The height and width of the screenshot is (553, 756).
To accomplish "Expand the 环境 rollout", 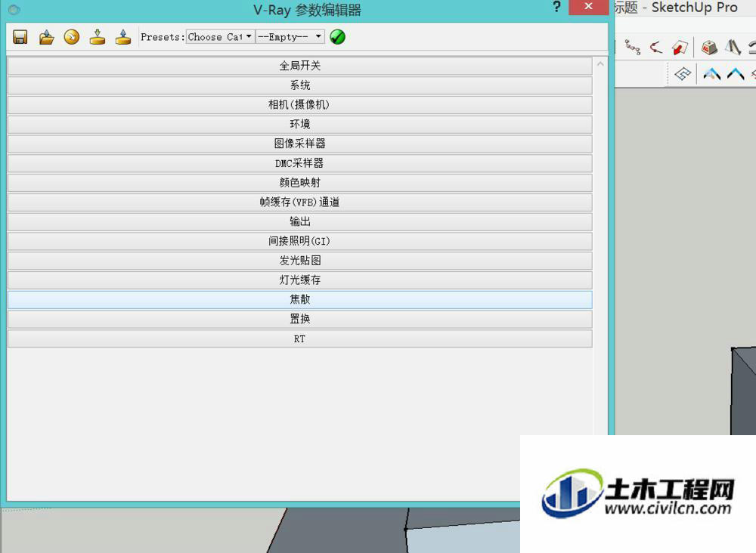I will 300,125.
